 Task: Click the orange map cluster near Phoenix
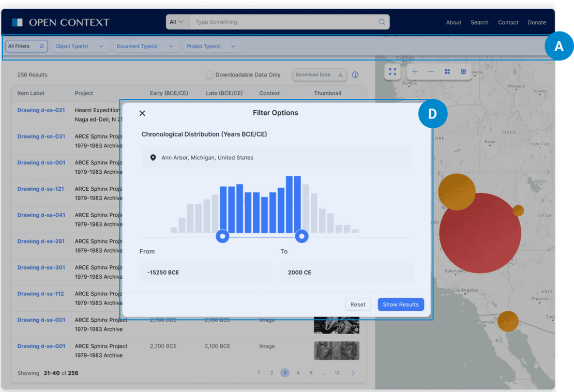point(508,321)
